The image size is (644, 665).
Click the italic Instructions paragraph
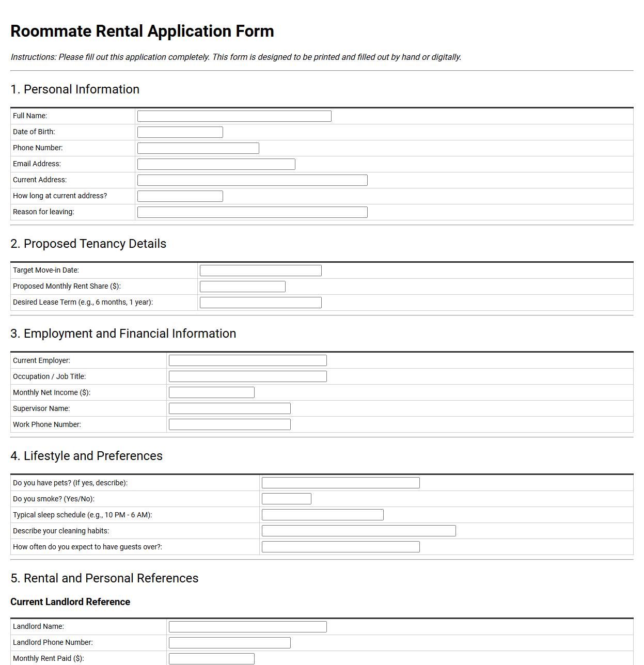click(x=236, y=57)
